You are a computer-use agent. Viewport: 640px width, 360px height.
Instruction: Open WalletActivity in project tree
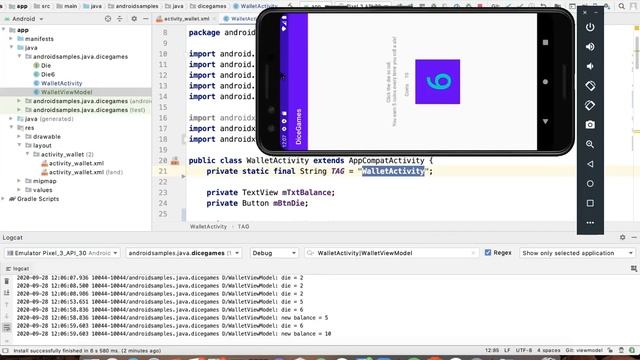tap(61, 83)
